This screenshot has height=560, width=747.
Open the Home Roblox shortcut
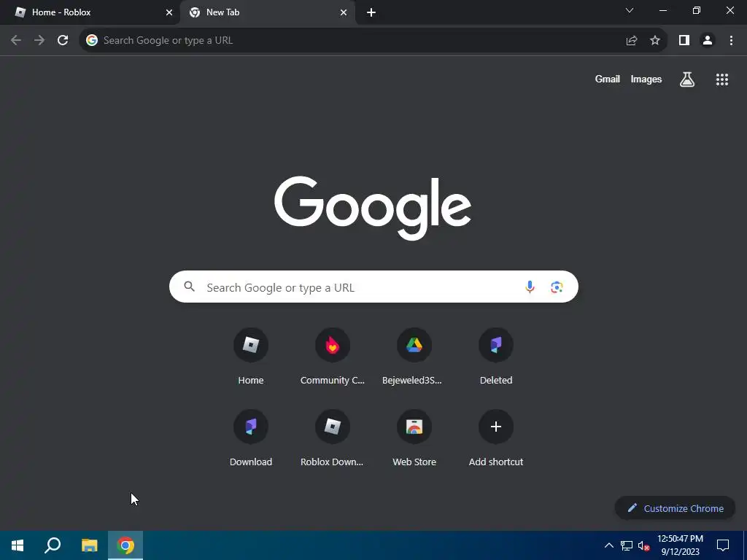(251, 356)
